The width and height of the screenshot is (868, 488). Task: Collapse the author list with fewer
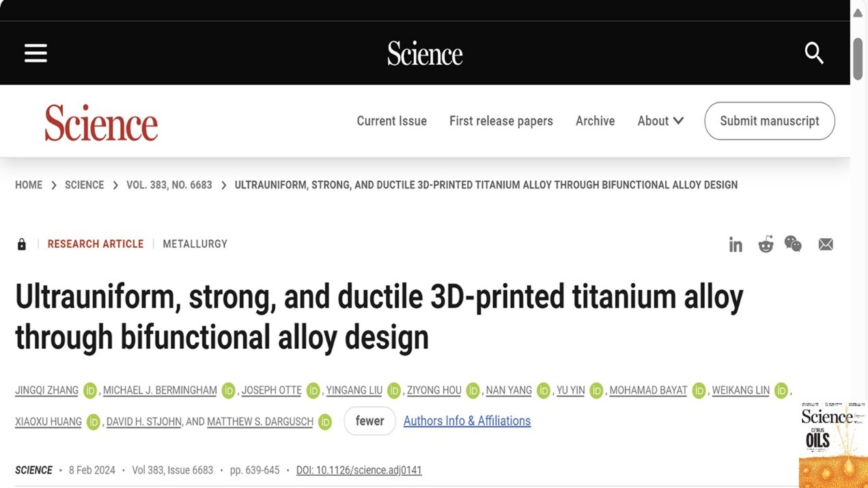[x=369, y=421]
